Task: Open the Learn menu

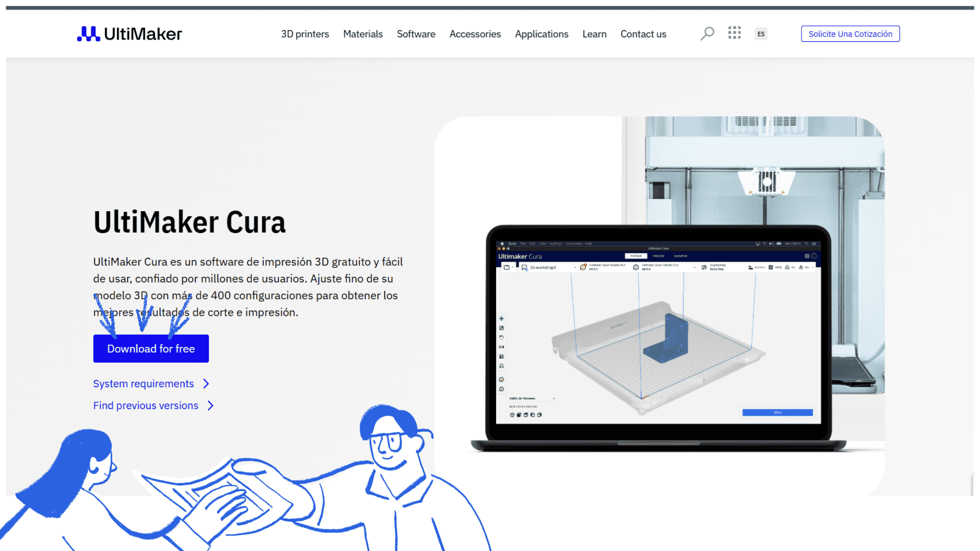Action: click(x=594, y=34)
